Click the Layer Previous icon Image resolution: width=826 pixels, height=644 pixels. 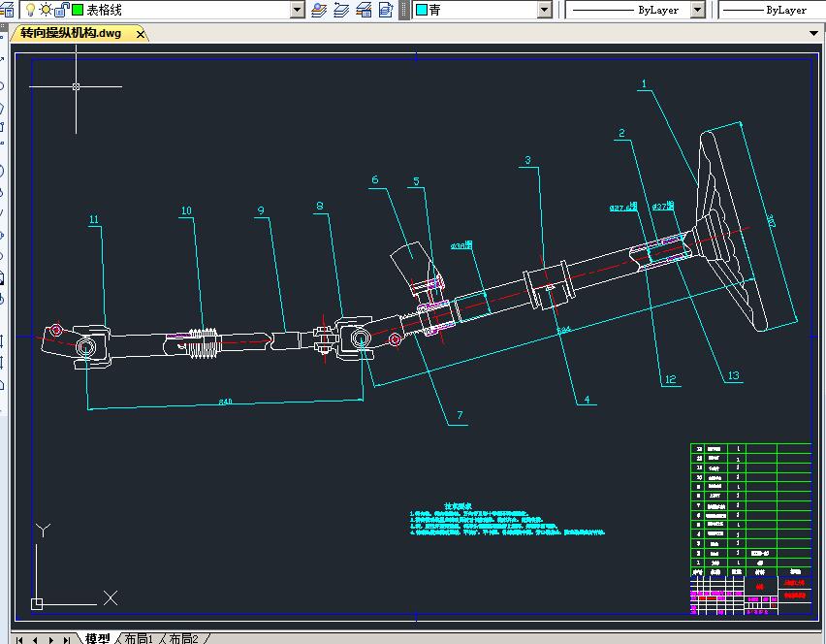[x=341, y=10]
